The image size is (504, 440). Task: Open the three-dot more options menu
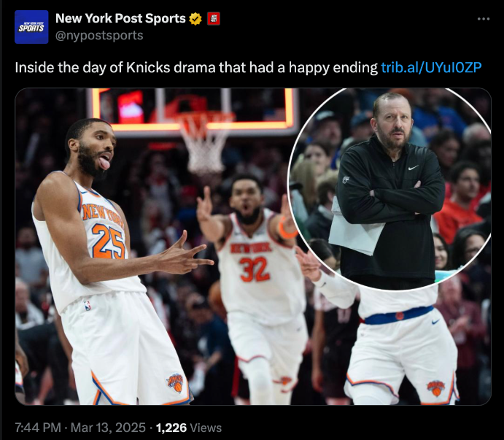[x=484, y=19]
